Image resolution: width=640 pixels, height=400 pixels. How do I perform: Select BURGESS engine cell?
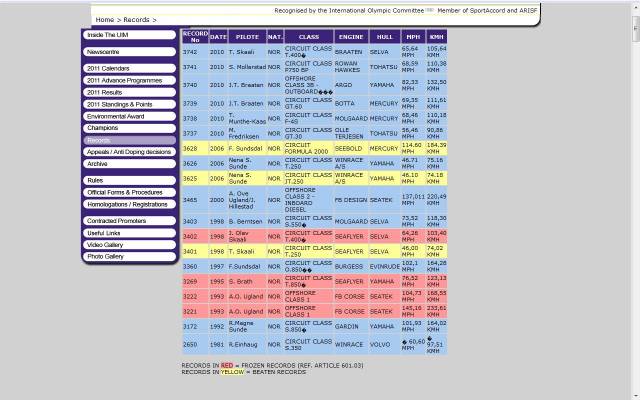coord(351,267)
